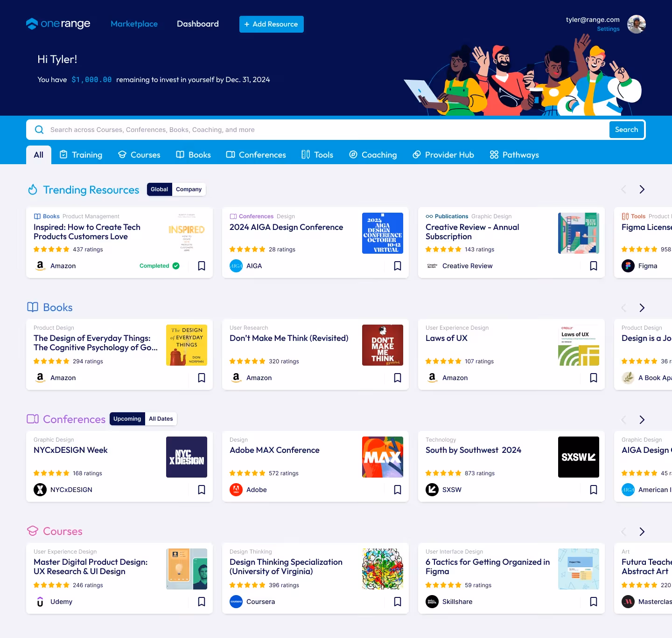Click the search magnifier icon
The image size is (672, 638).
(x=39, y=130)
